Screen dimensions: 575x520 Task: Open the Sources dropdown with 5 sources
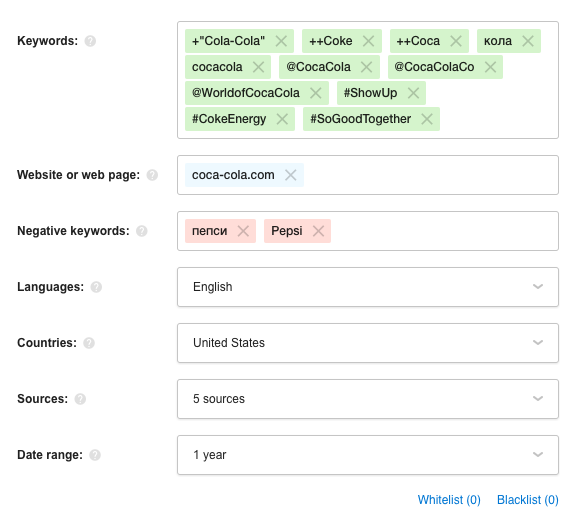[368, 399]
